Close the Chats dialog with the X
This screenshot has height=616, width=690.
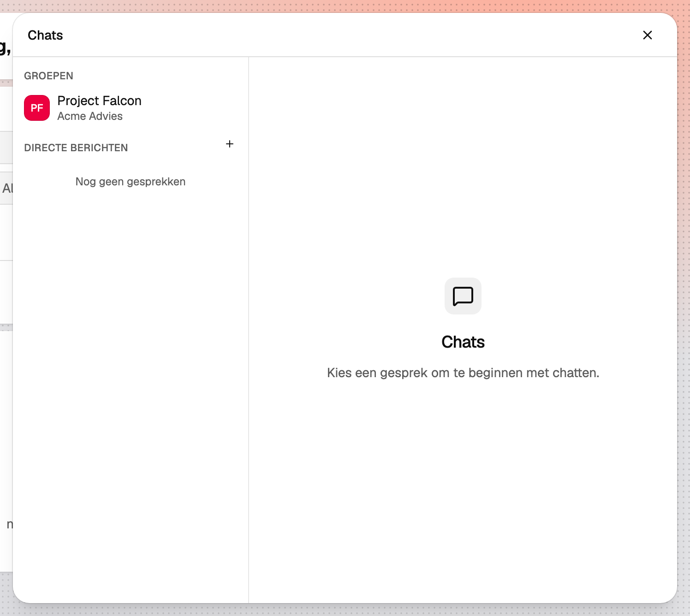pos(648,35)
